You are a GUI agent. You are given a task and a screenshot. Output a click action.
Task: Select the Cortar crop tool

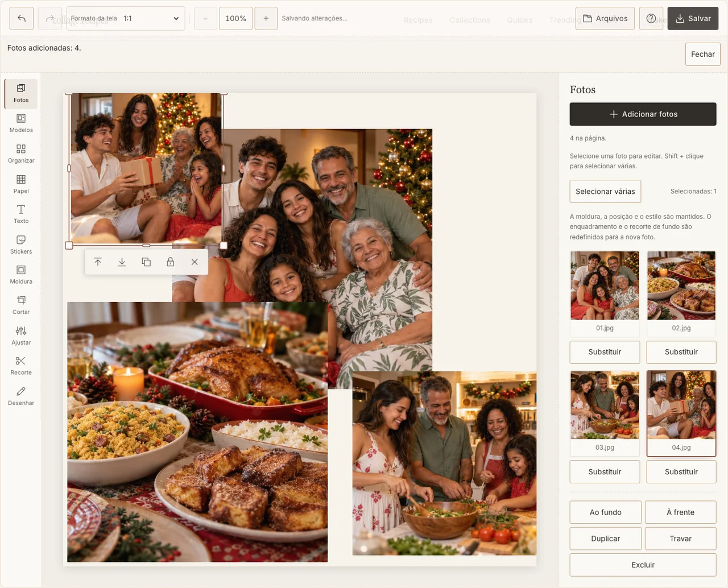pyautogui.click(x=21, y=305)
